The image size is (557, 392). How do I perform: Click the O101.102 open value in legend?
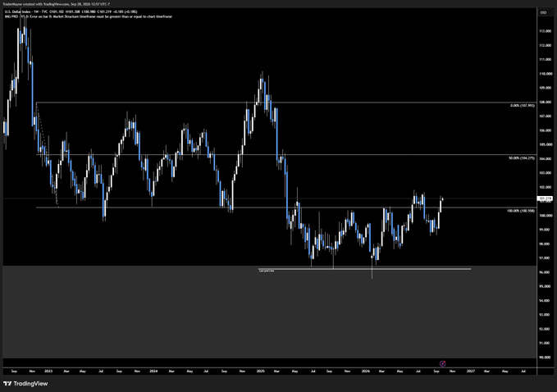pos(57,11)
